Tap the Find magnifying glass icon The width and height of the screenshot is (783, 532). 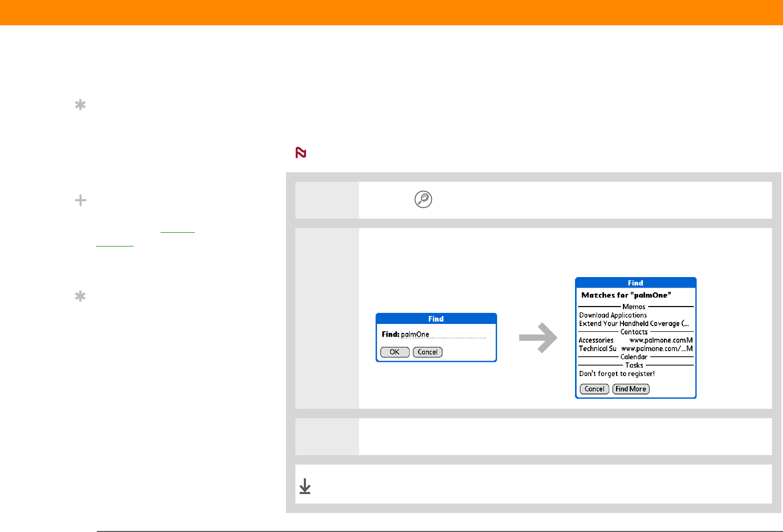(x=423, y=199)
